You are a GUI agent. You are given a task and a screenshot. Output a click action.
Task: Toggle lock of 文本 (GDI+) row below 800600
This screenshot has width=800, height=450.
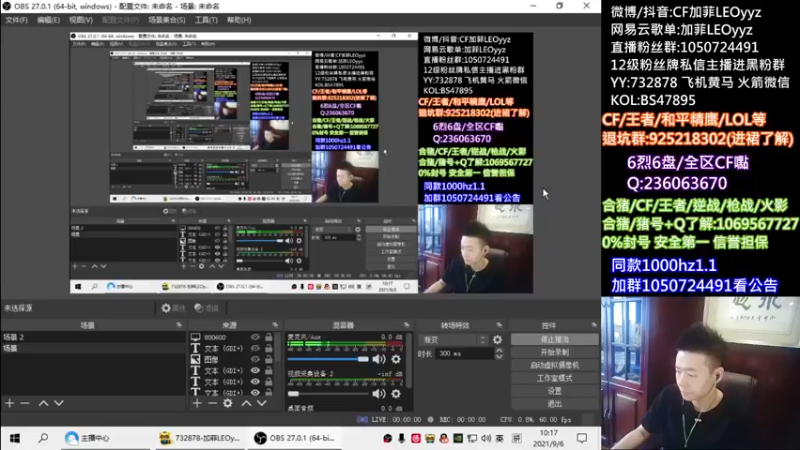[x=268, y=348]
